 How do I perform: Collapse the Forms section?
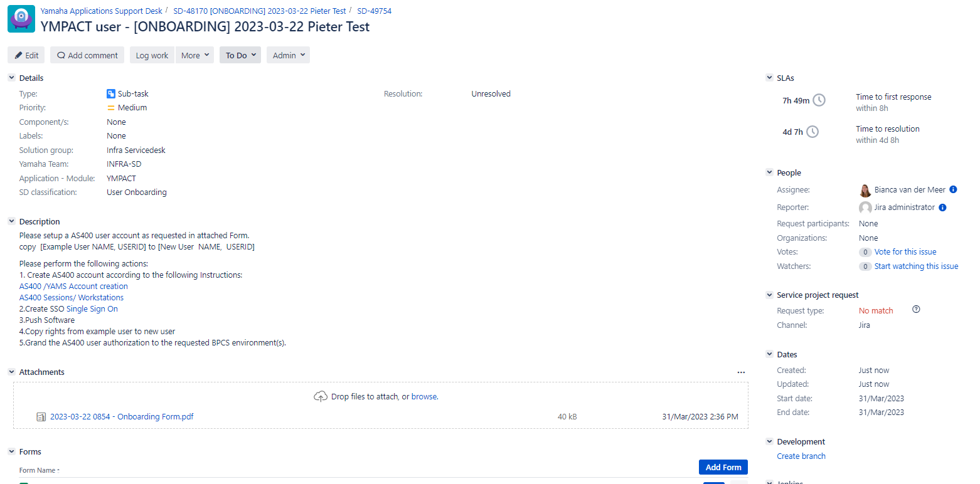pyautogui.click(x=11, y=451)
